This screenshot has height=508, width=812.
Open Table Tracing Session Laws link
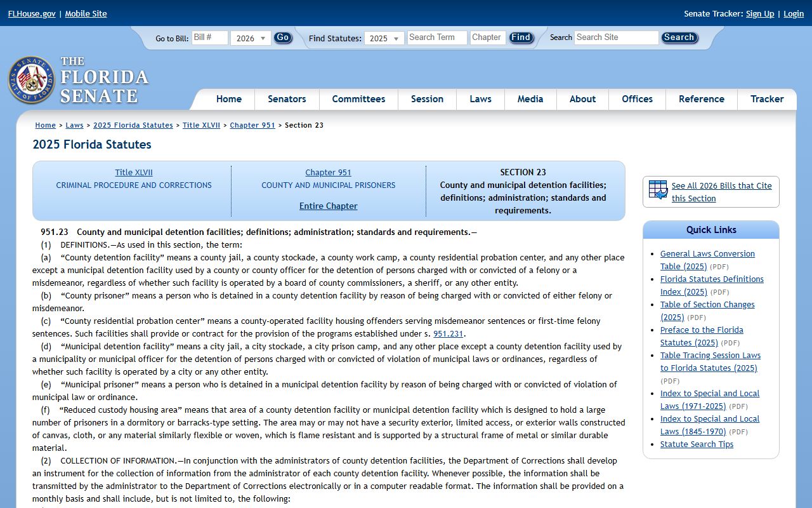click(710, 361)
